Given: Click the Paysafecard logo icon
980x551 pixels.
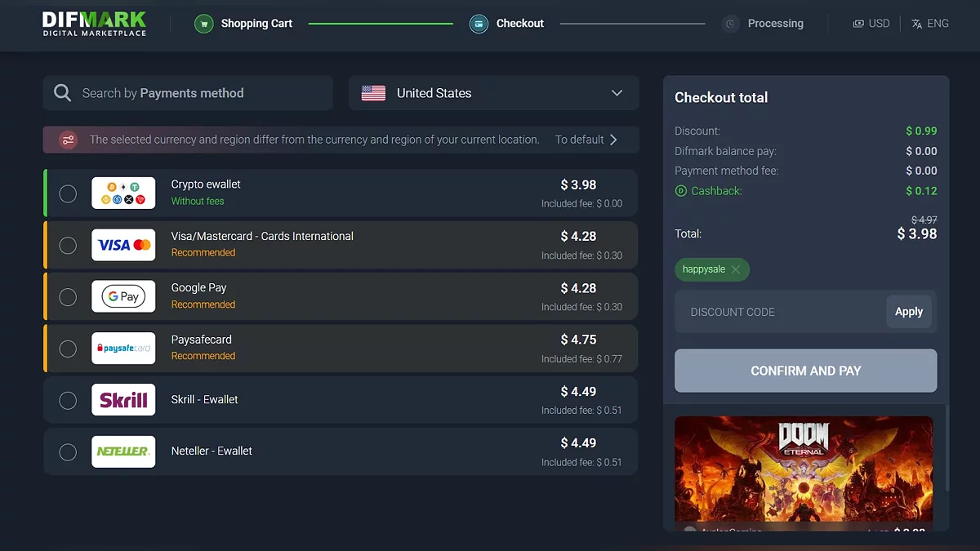Looking at the screenshot, I should point(123,349).
